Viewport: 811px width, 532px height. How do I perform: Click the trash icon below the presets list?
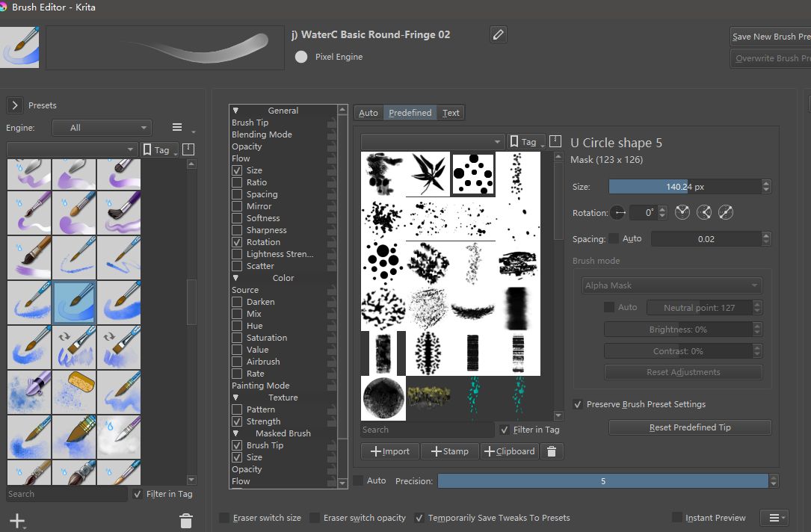186,520
